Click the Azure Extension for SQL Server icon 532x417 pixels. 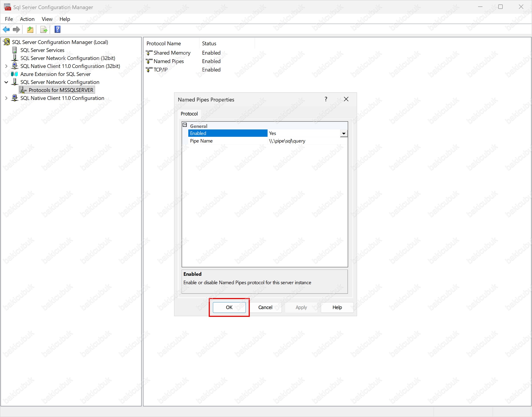pyautogui.click(x=15, y=74)
